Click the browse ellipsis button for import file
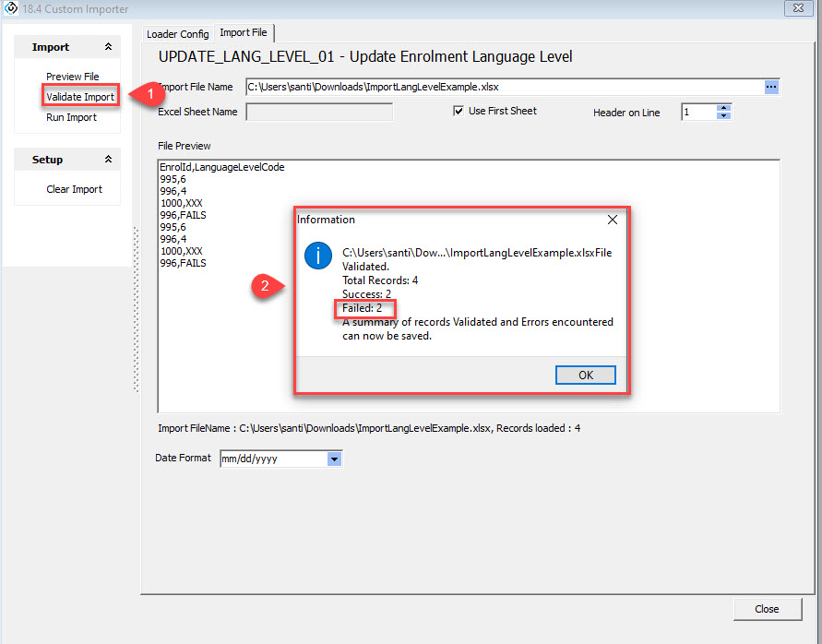 tap(771, 87)
